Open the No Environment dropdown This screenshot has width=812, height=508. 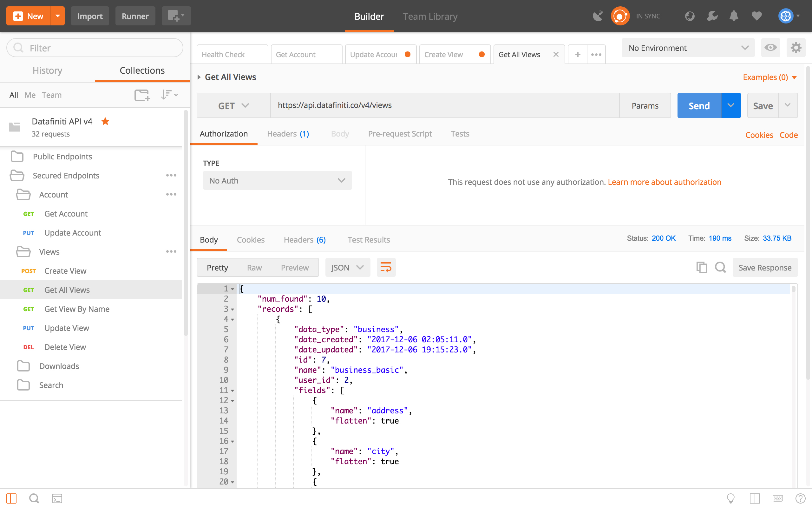pos(688,48)
